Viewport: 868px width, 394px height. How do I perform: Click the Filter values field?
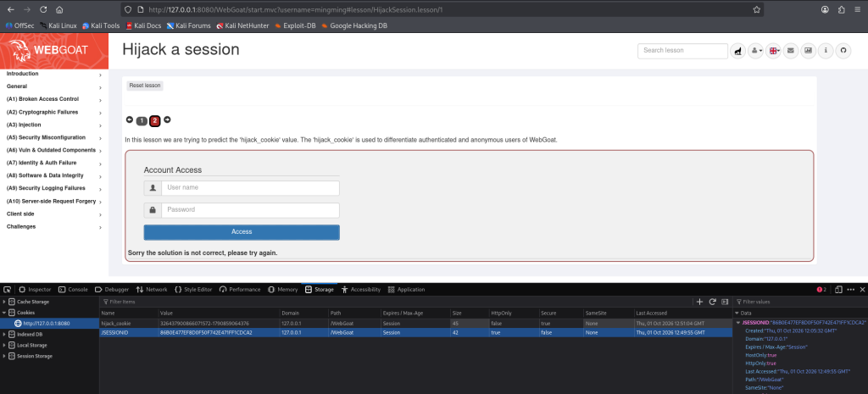(800, 302)
